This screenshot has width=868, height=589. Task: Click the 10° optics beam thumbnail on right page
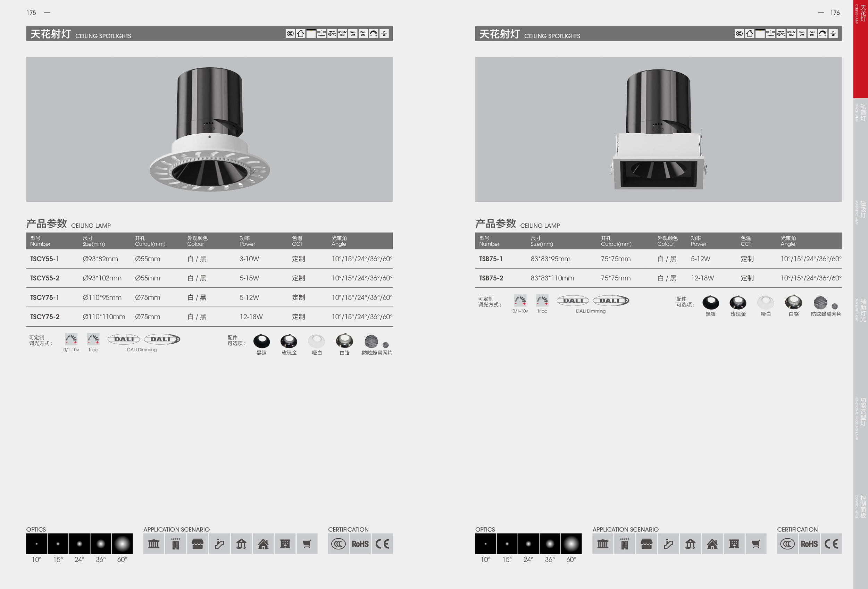485,544
